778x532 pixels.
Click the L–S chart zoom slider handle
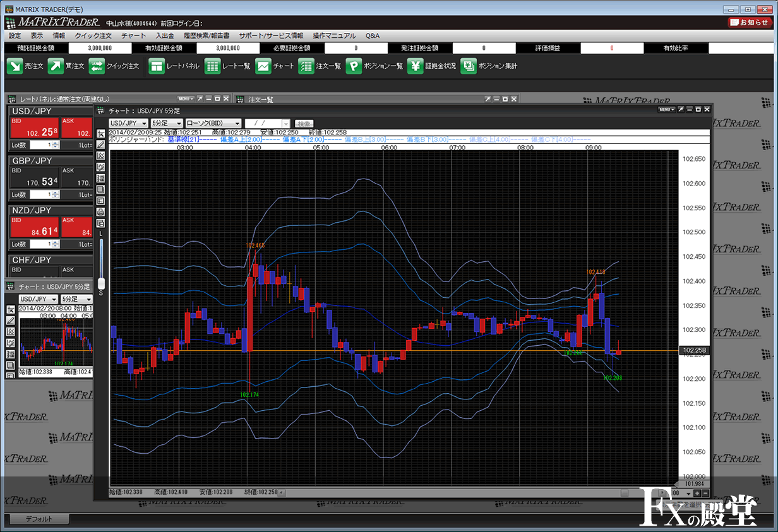click(101, 282)
